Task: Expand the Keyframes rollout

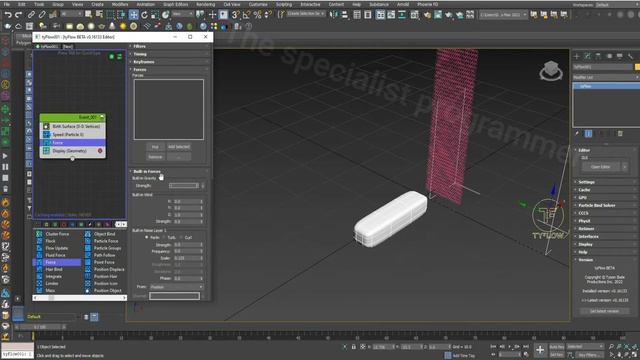Action: 144,62
